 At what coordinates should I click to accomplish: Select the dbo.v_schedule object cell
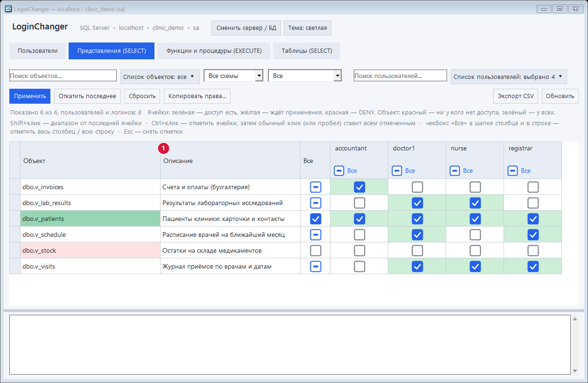tap(91, 234)
